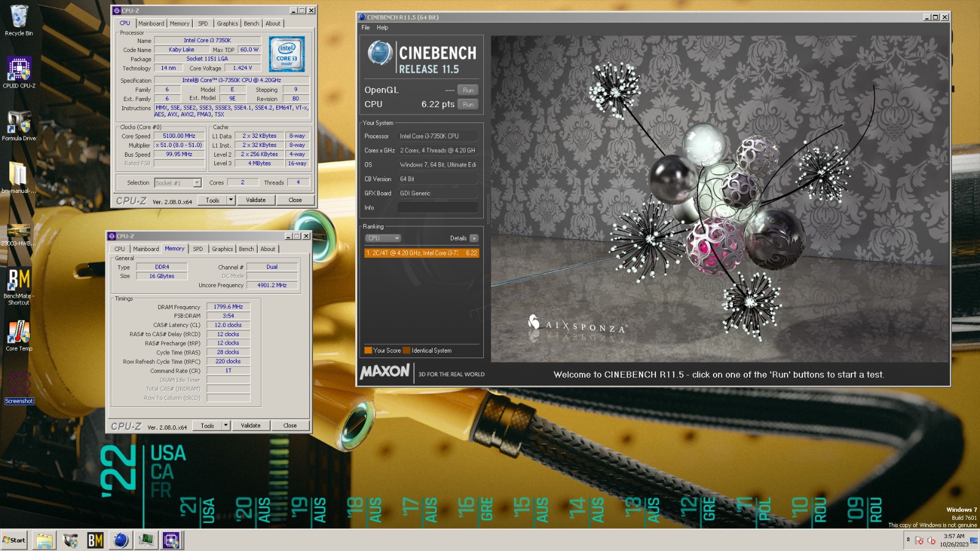Open the bm-manual folder on the desktop
The height and width of the screenshot is (551, 980).
click(x=19, y=178)
